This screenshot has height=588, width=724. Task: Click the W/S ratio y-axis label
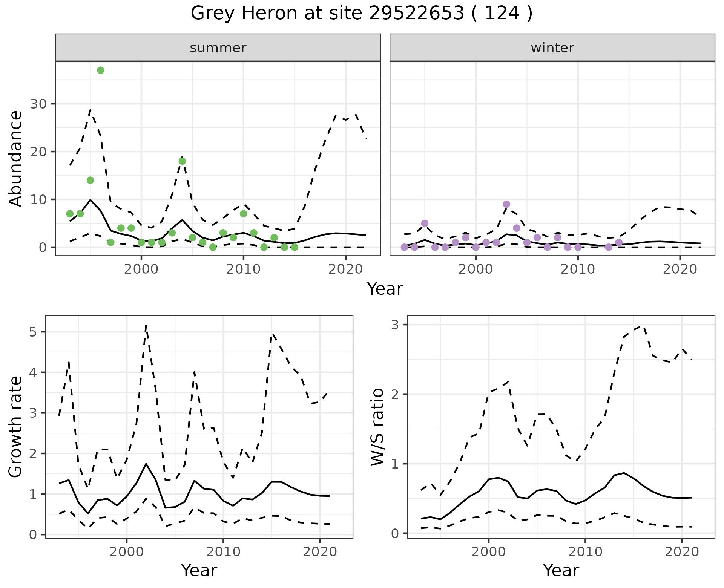click(377, 427)
